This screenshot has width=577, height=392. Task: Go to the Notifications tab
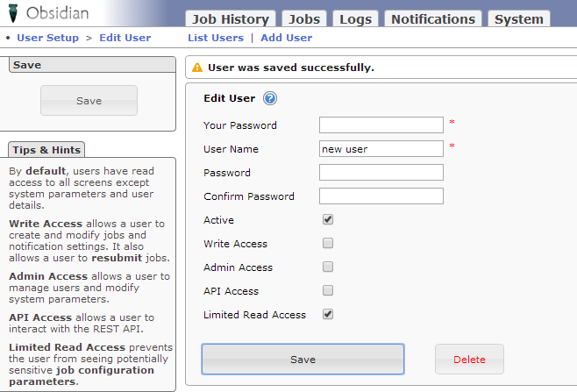433,19
